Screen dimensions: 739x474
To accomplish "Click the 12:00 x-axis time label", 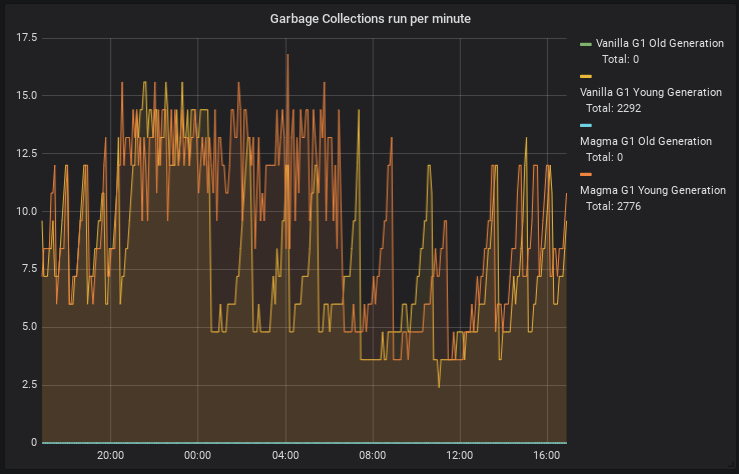I will coord(460,456).
